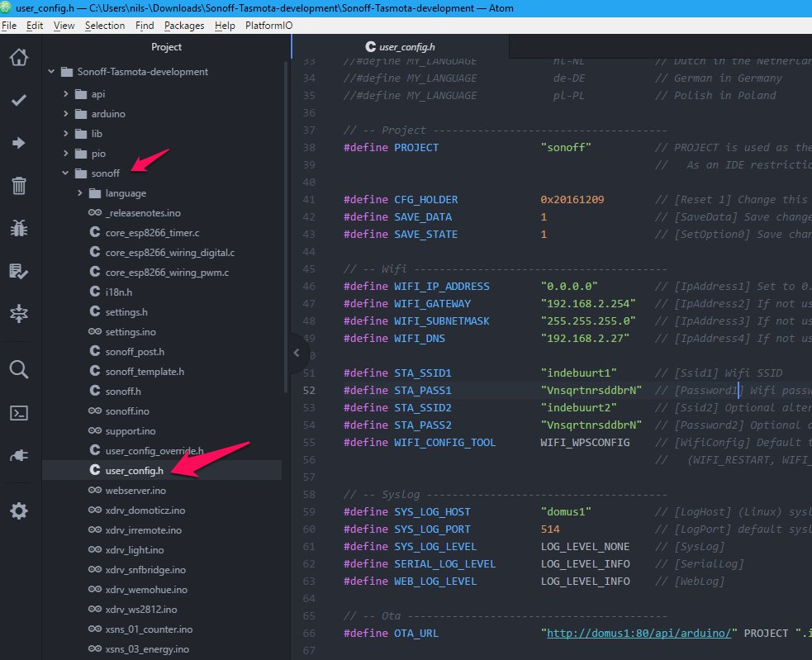Open the Packages menu

click(184, 26)
